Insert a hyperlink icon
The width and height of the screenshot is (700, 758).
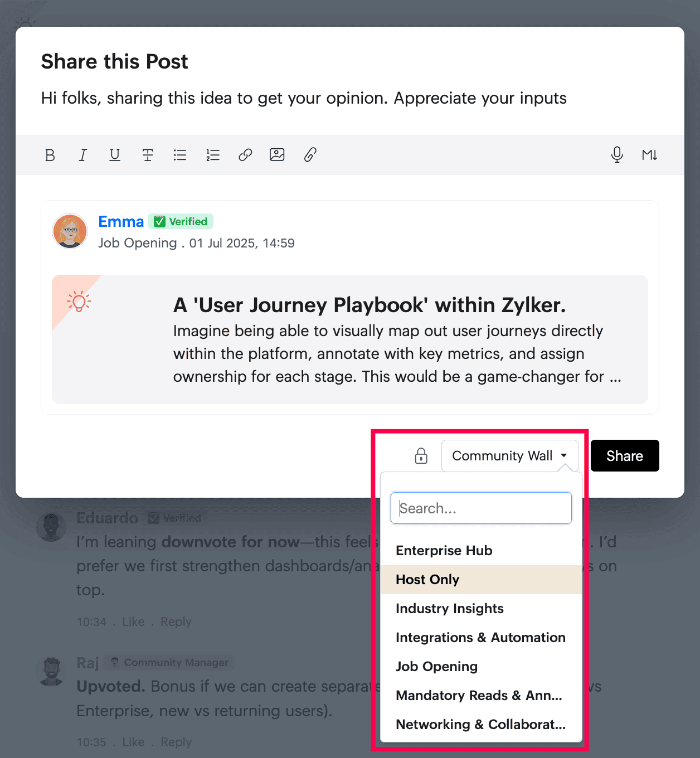tap(245, 155)
